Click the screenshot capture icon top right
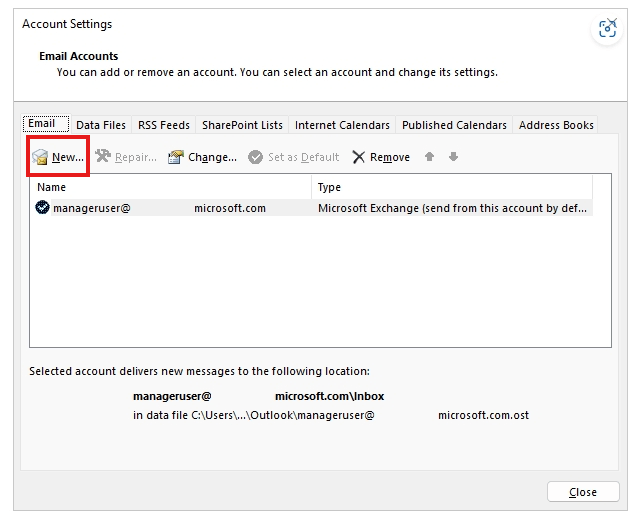641x520 pixels. (x=607, y=28)
